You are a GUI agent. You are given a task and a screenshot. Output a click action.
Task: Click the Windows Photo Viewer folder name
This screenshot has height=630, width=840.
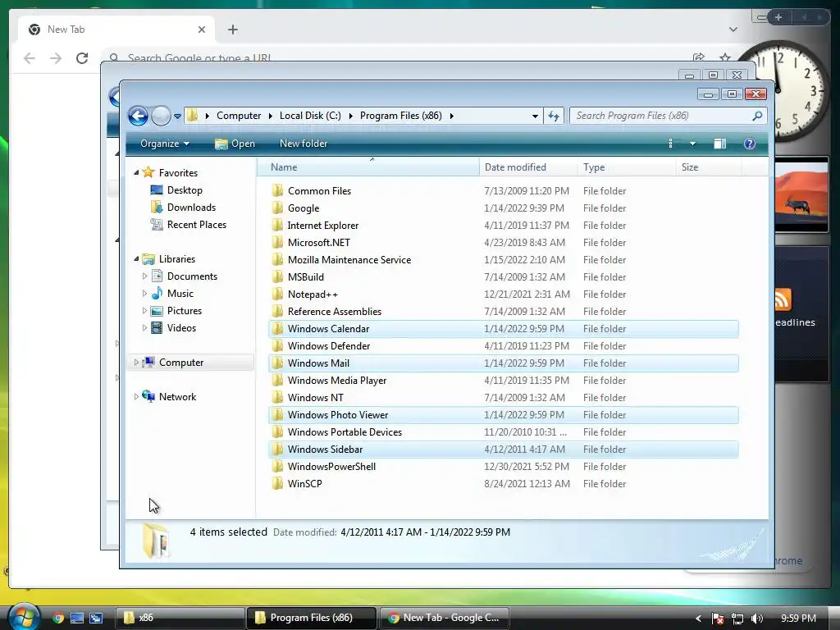[x=337, y=414]
